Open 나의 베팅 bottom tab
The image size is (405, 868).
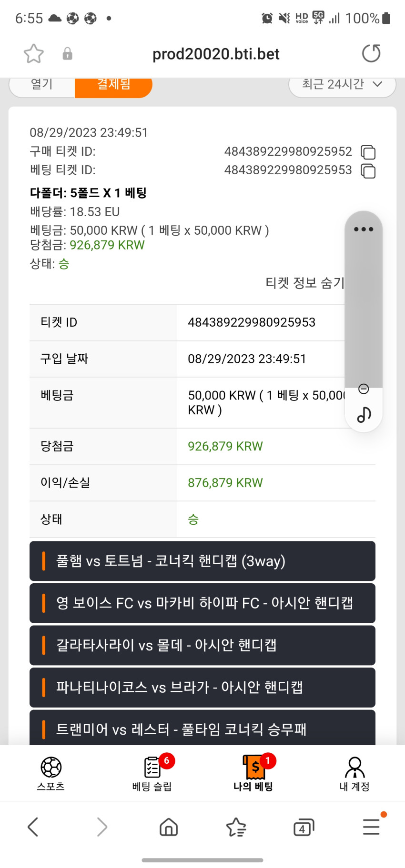coord(253,774)
